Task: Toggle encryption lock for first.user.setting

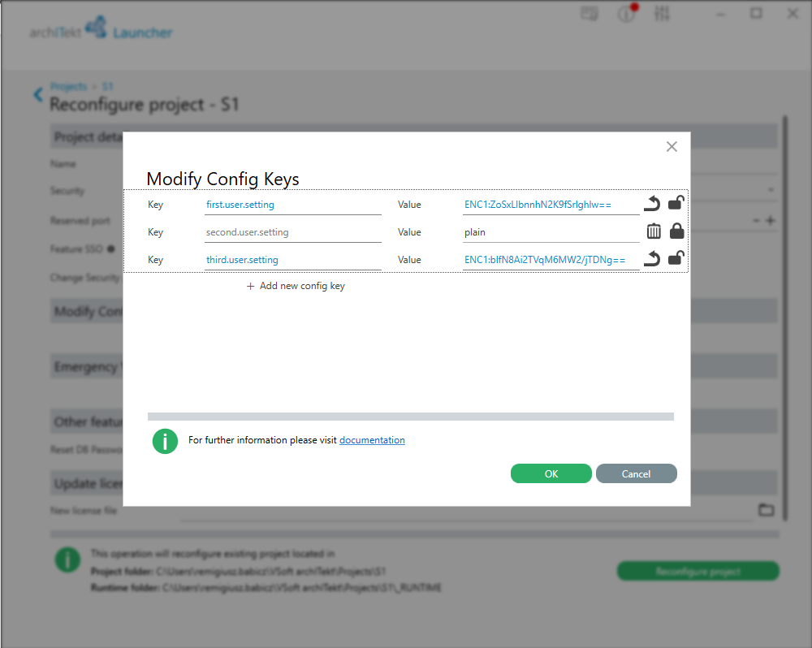Action: pos(676,203)
